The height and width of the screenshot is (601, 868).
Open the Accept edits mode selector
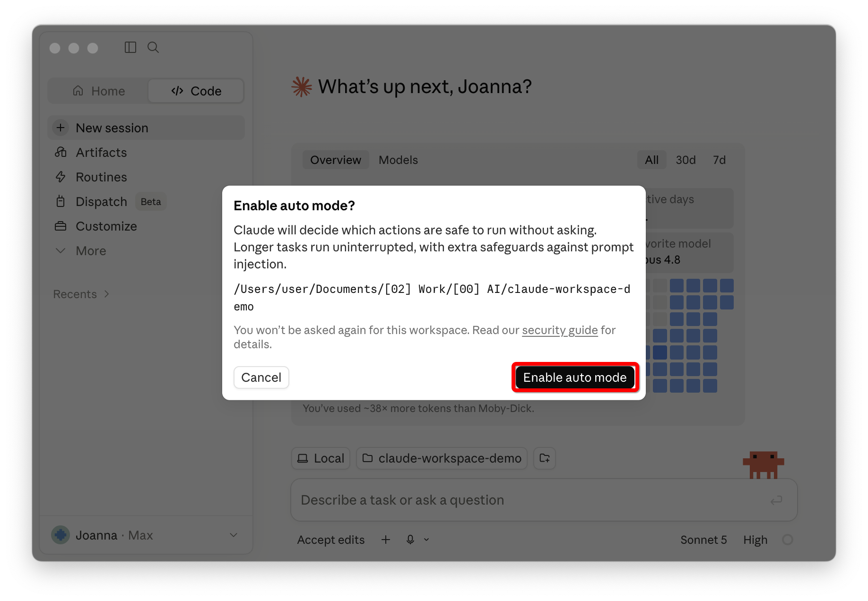pyautogui.click(x=331, y=540)
